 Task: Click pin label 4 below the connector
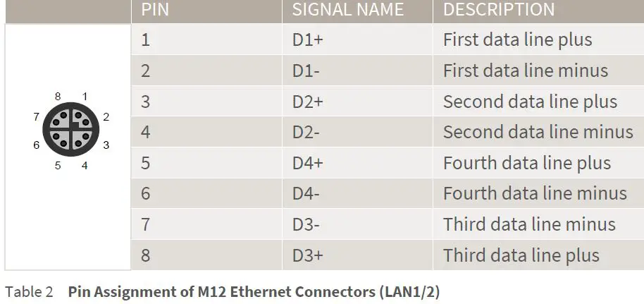point(85,166)
